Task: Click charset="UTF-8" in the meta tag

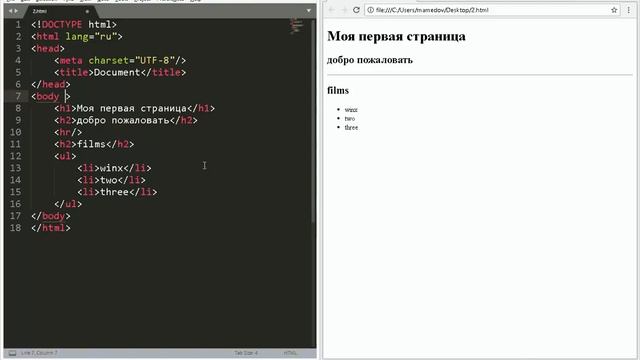Action: click(x=131, y=60)
